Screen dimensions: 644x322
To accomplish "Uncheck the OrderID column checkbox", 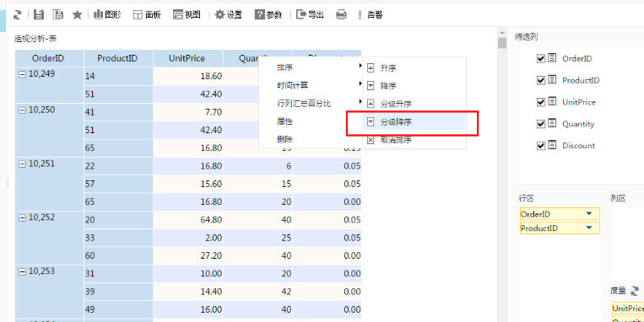I will (x=540, y=59).
